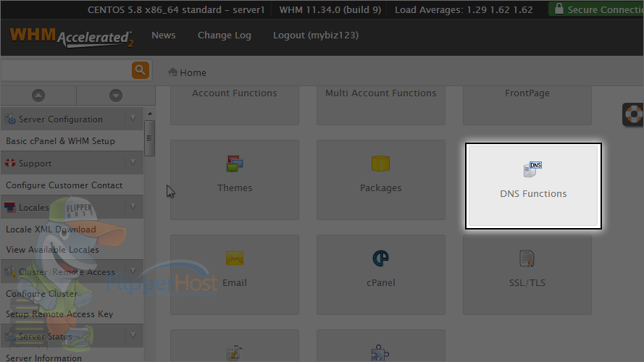The width and height of the screenshot is (644, 362).
Task: Click the WHM 11.34.0 (build 9) text
Action: [x=330, y=9]
